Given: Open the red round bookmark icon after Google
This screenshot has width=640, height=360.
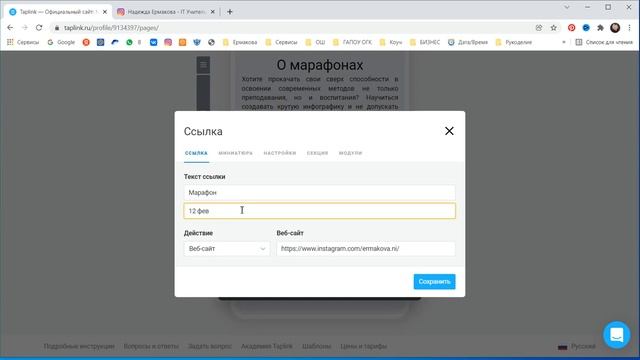Looking at the screenshot, I should [x=86, y=42].
